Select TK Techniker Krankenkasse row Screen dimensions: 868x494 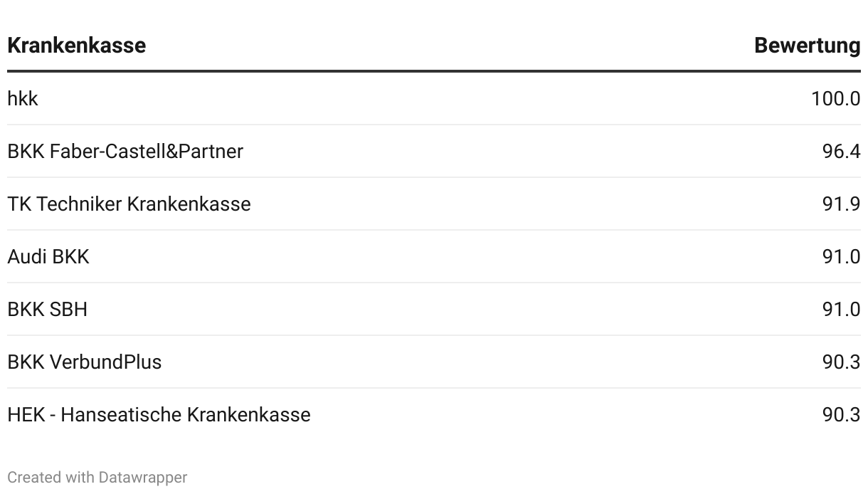pyautogui.click(x=129, y=204)
